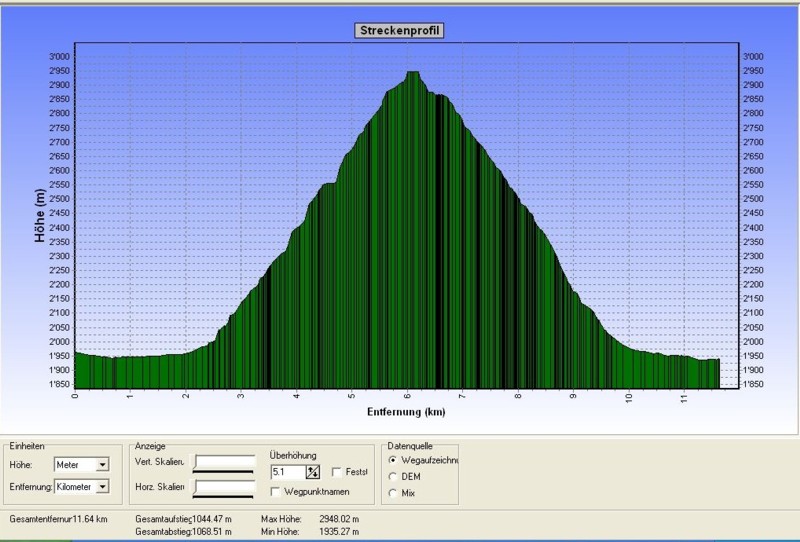The height and width of the screenshot is (542, 800).
Task: Toggle the Wegpunktnamen checkbox
Action: [276, 491]
